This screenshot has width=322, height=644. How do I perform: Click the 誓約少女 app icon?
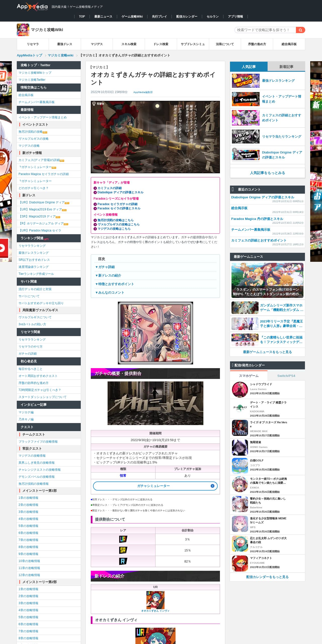pyautogui.click(x=240, y=504)
